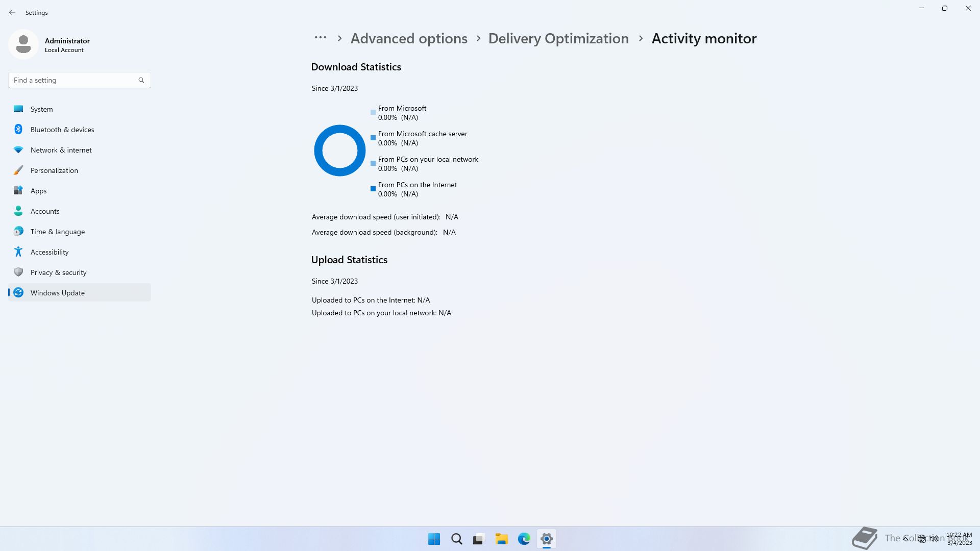Open Privacy & security settings

[58, 272]
